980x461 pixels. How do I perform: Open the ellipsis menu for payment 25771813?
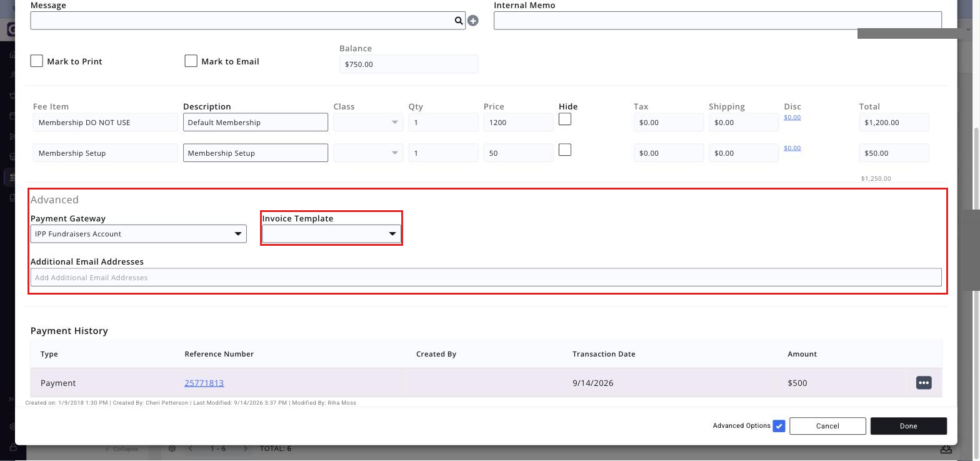coord(924,383)
